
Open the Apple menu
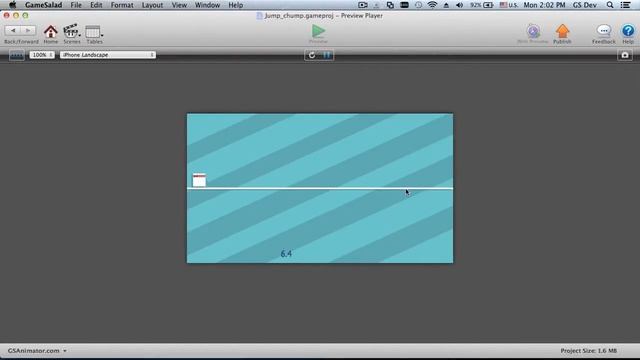point(12,5)
